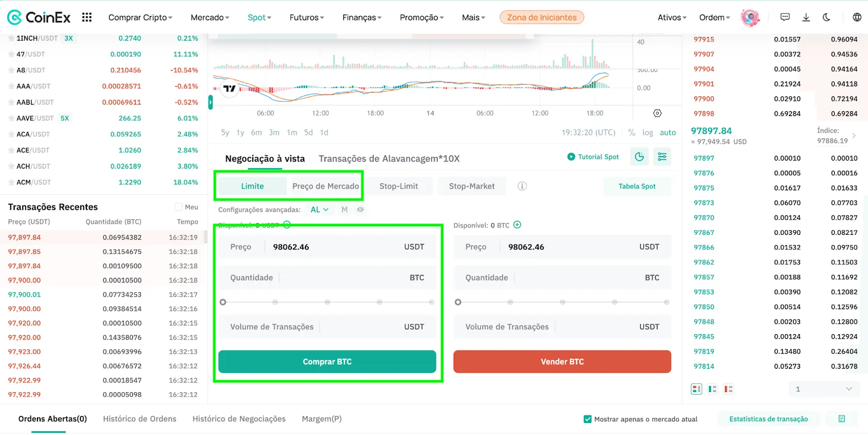This screenshot has width=868, height=435.
Task: Expand the Mercado menu
Action: click(210, 17)
